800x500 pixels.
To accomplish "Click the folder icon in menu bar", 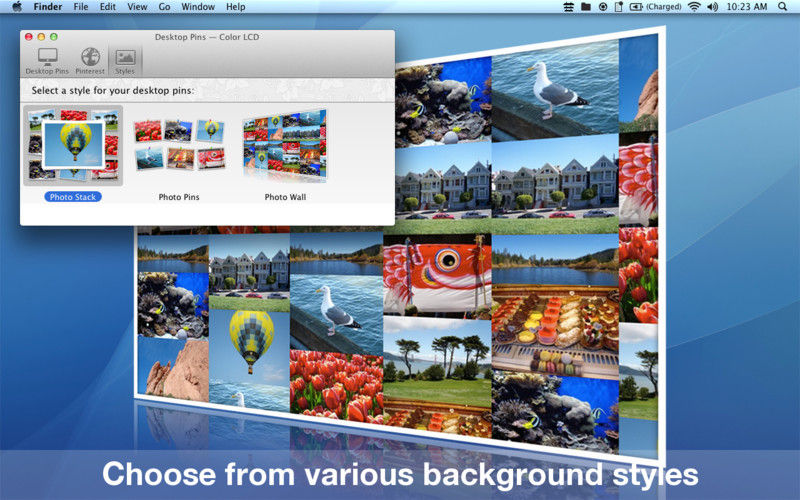I will 586,7.
